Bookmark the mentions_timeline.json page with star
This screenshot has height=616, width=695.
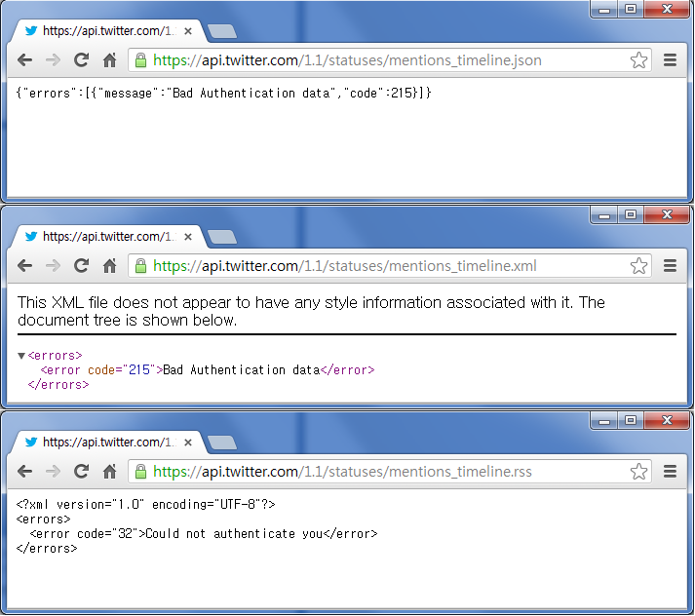click(638, 59)
